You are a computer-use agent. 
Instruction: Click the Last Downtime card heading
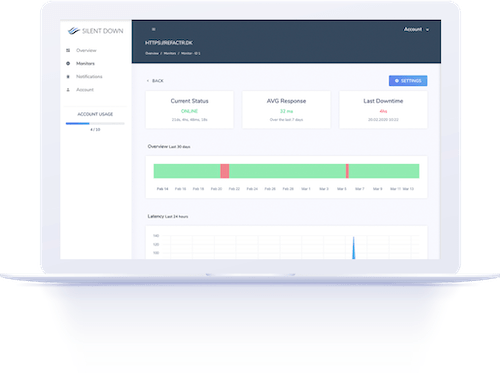(383, 101)
